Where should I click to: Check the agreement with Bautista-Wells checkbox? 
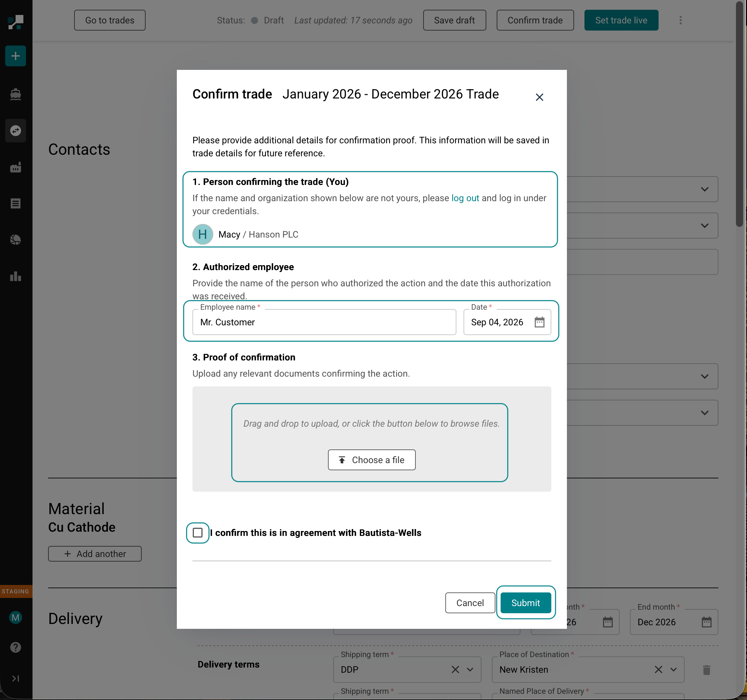198,533
